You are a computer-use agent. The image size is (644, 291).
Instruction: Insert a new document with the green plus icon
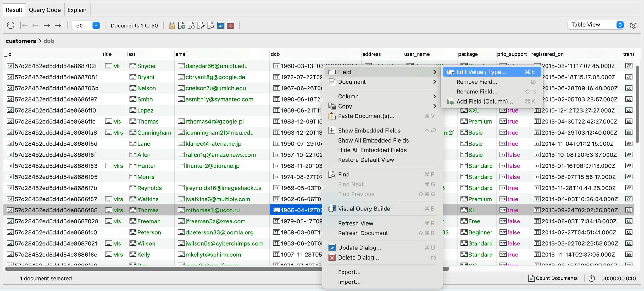(181, 25)
